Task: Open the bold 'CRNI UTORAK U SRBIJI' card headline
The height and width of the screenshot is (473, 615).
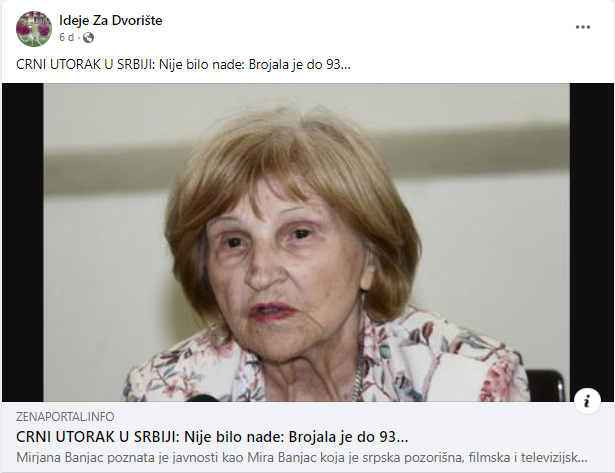Action: pos(212,437)
